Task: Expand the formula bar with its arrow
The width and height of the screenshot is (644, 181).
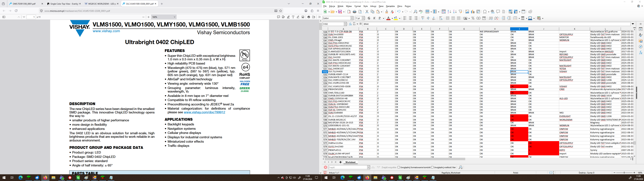Action: pos(633,24)
